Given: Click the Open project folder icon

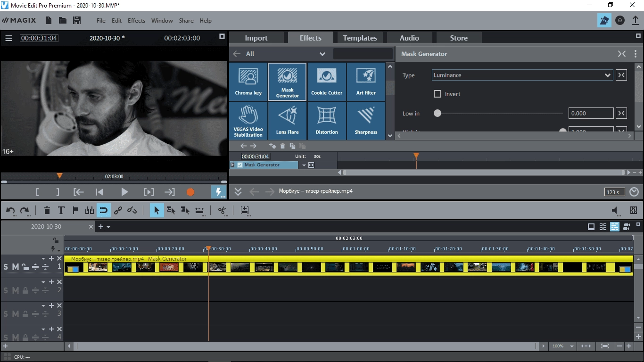Looking at the screenshot, I should pyautogui.click(x=62, y=20).
